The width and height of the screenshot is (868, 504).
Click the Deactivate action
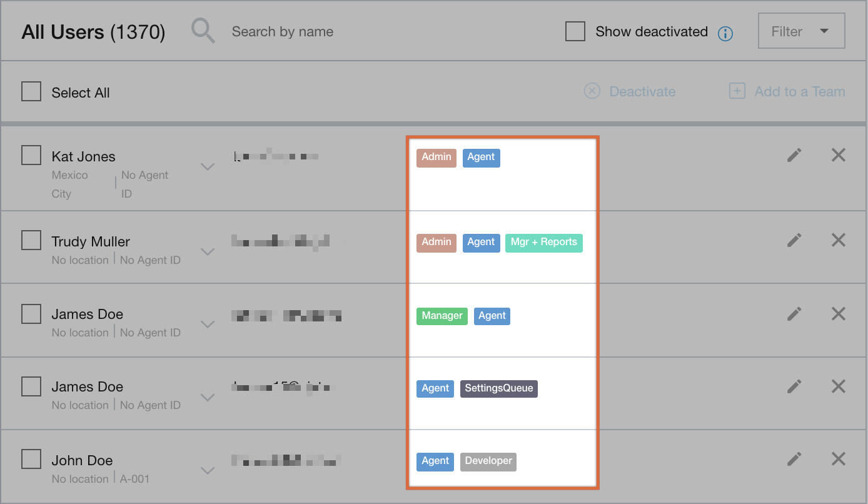pyautogui.click(x=642, y=91)
